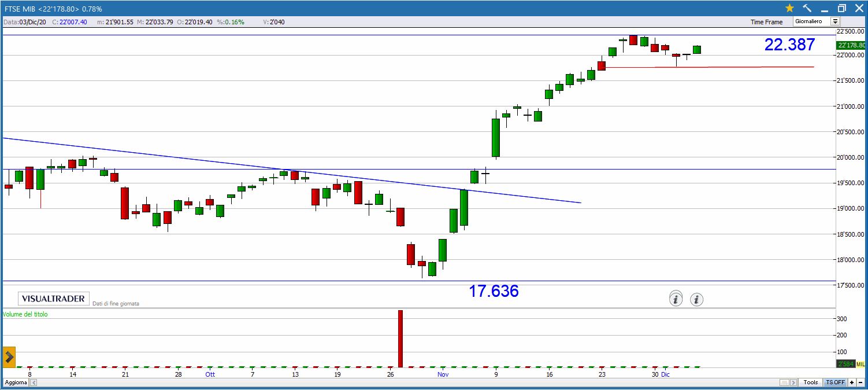Click the horizontal scrollbar thumb grip
Image resolution: width=868 pixels, height=390 pixels.
click(784, 382)
